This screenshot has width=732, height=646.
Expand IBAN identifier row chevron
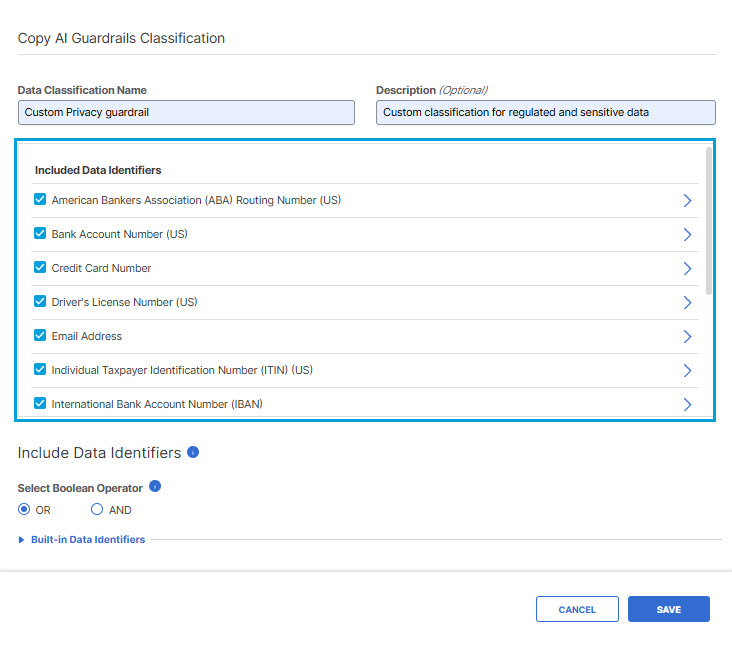(x=687, y=404)
